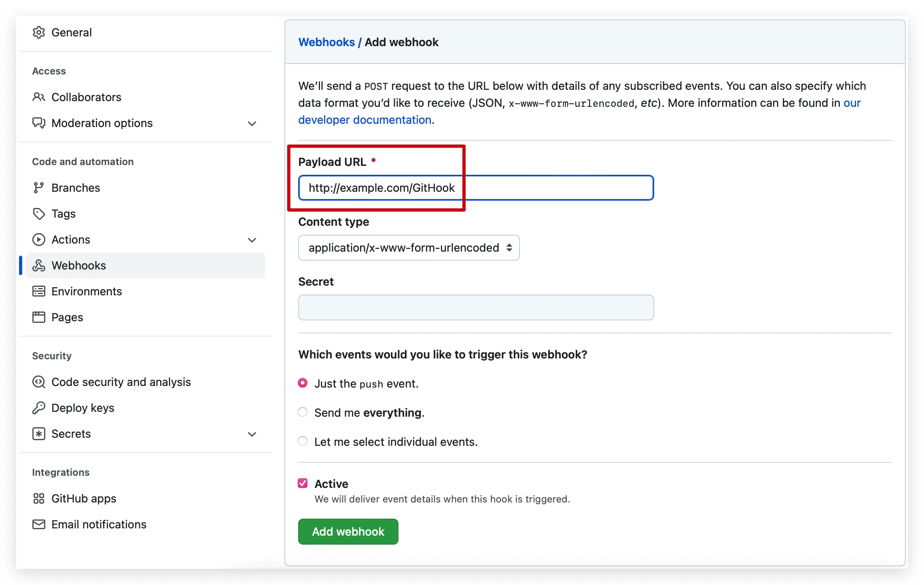924x585 pixels.
Task: Click the 'Secret' field label
Action: 316,282
